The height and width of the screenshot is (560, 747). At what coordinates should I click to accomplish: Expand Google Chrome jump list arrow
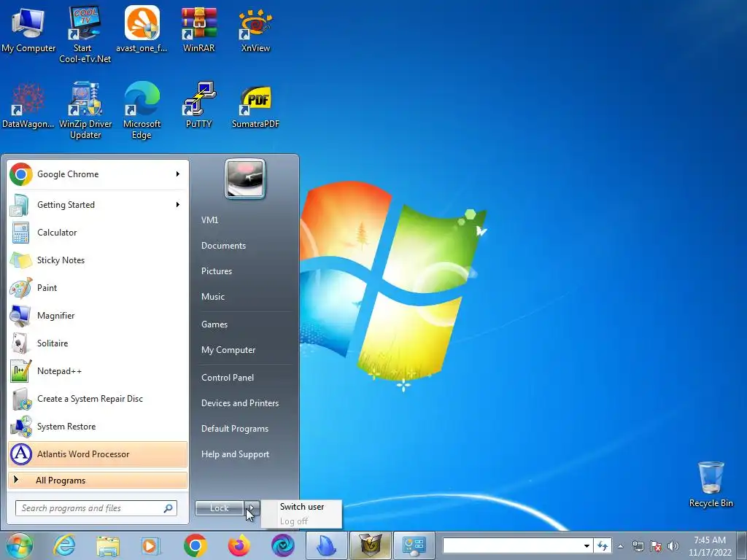coord(178,174)
